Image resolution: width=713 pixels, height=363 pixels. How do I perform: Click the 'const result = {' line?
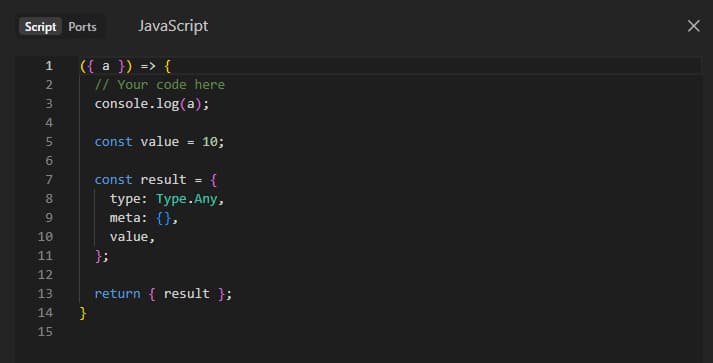click(156, 180)
